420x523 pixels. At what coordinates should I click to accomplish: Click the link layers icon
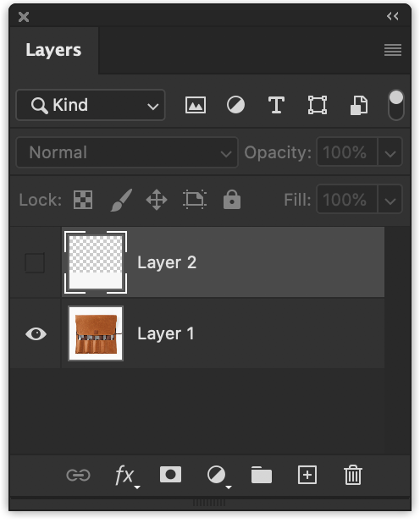click(78, 476)
